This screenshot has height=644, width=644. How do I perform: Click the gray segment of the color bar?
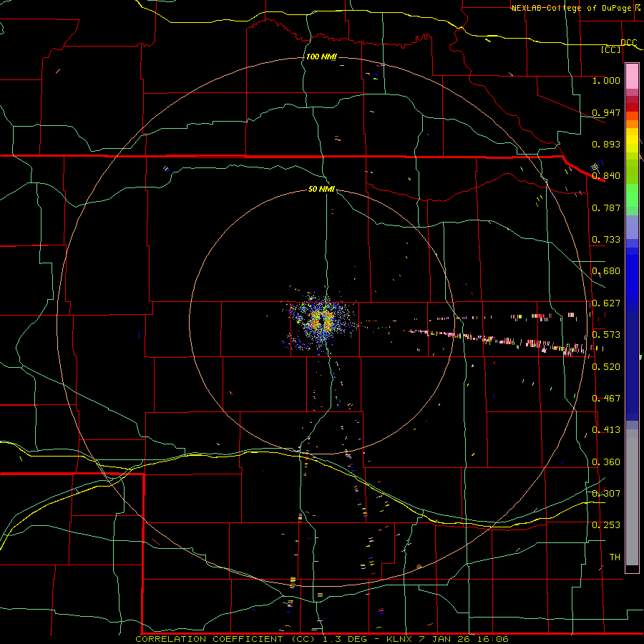tap(632, 497)
